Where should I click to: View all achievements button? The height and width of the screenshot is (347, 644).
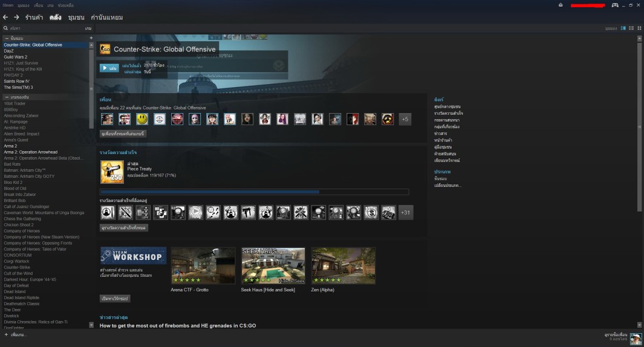click(x=124, y=227)
